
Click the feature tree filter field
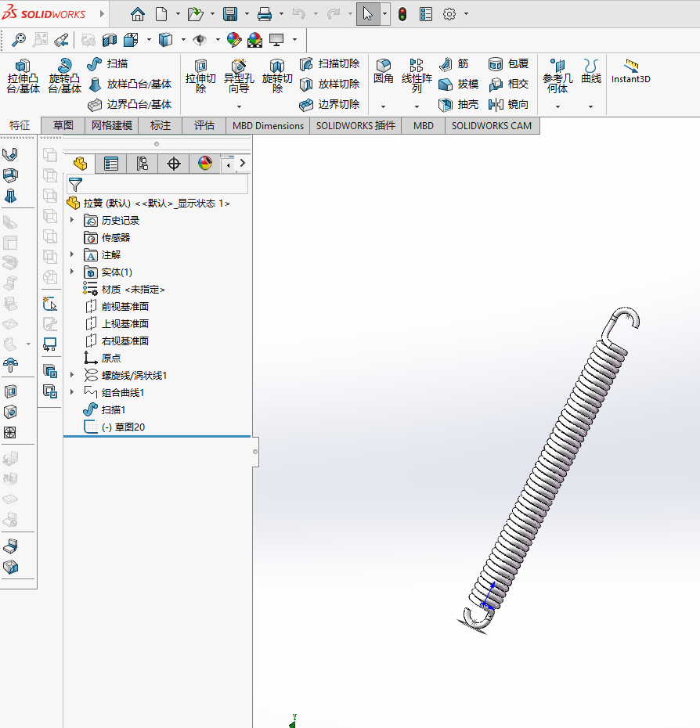pos(157,184)
